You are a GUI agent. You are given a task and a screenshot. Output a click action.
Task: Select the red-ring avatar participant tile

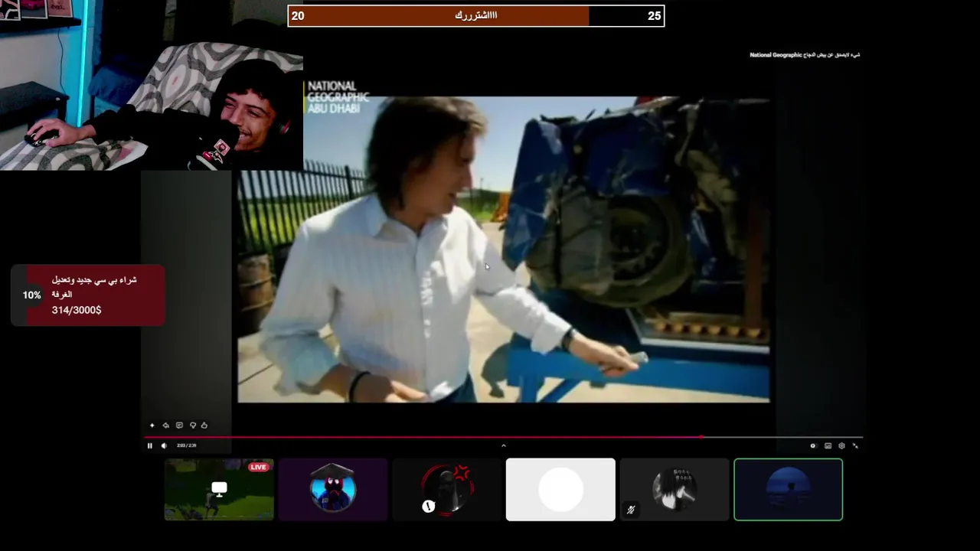tap(446, 490)
